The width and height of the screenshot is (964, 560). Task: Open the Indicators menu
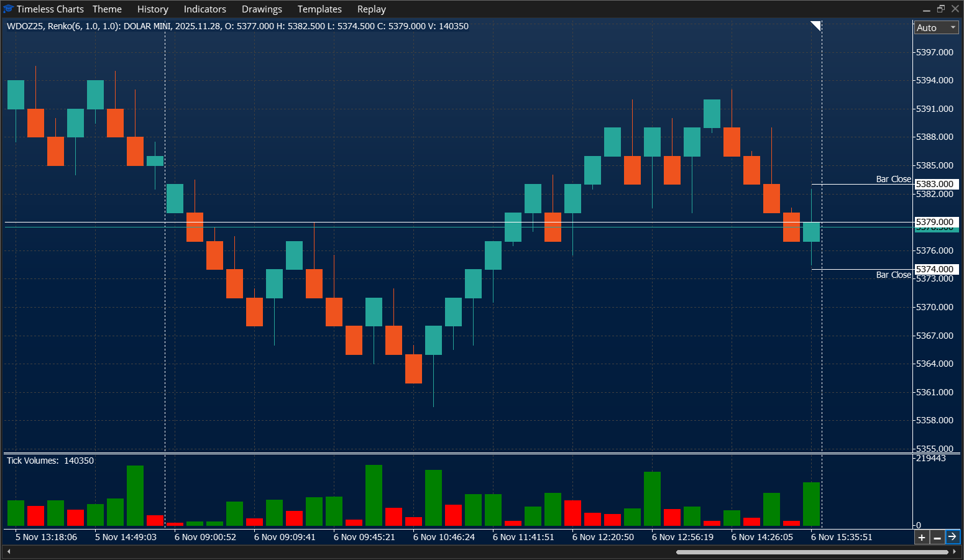pos(205,9)
